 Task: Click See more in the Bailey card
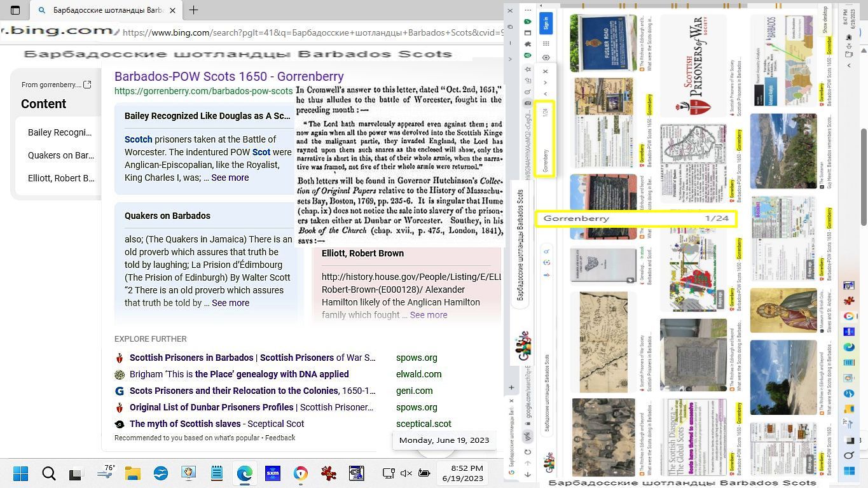tap(230, 178)
